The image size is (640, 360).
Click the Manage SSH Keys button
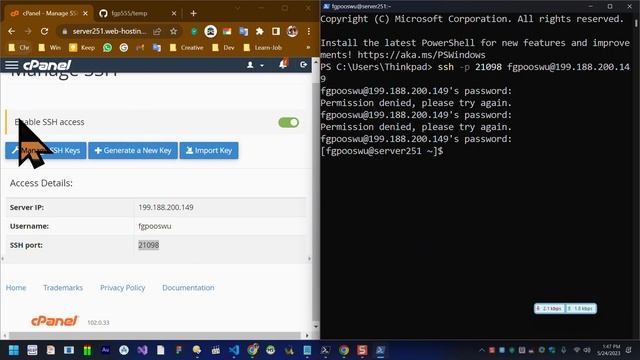46,150
